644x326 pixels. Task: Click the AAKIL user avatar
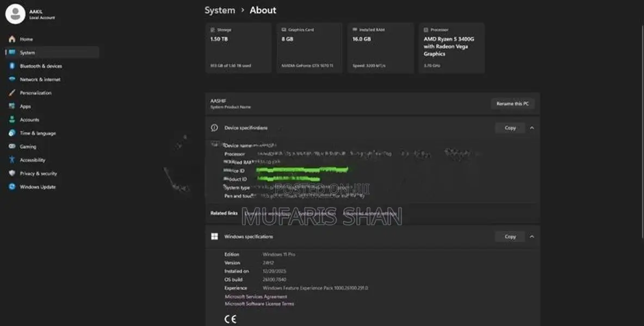[15, 14]
